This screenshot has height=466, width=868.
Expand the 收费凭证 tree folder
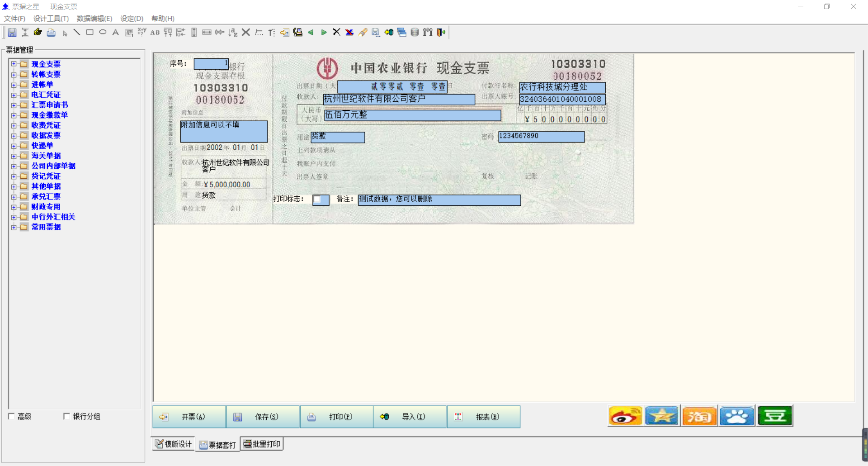click(x=14, y=125)
